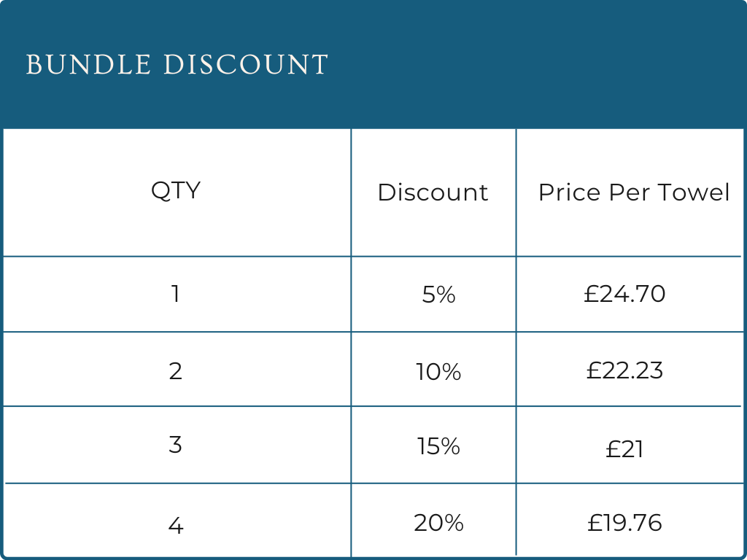Viewport: 747px width, 560px height.
Task: Click the Discount column header
Action: (x=433, y=192)
